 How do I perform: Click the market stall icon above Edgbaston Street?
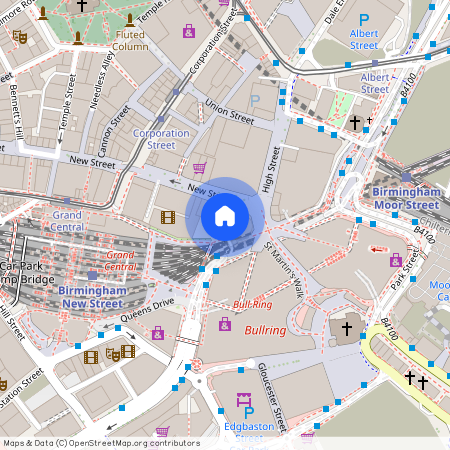tap(244, 400)
